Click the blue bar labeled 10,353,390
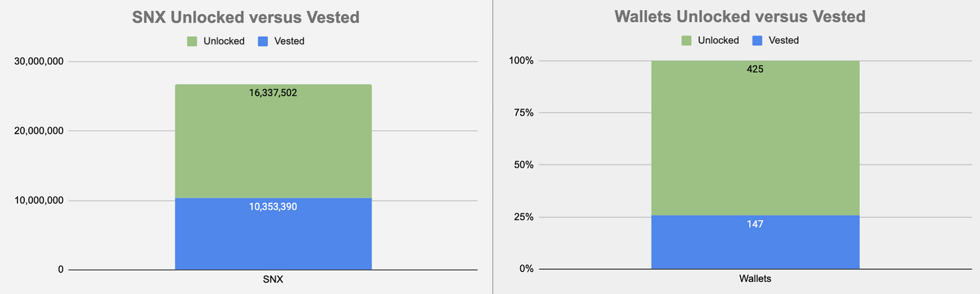 pos(273,234)
